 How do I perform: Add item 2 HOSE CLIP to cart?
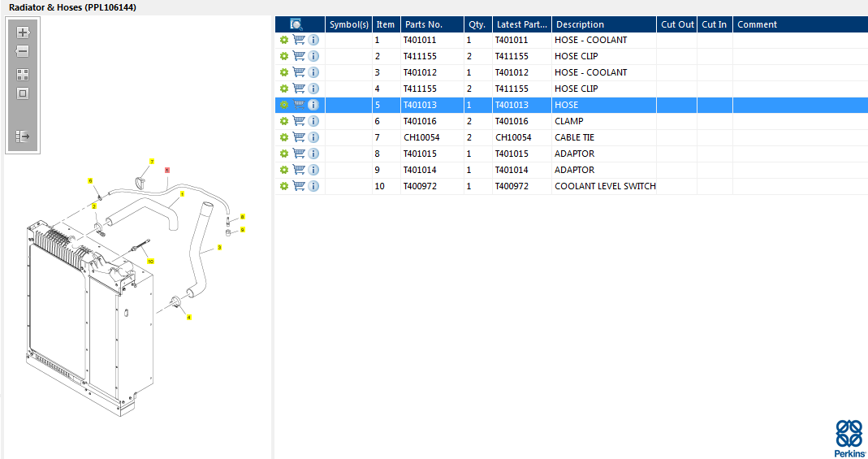pos(299,56)
